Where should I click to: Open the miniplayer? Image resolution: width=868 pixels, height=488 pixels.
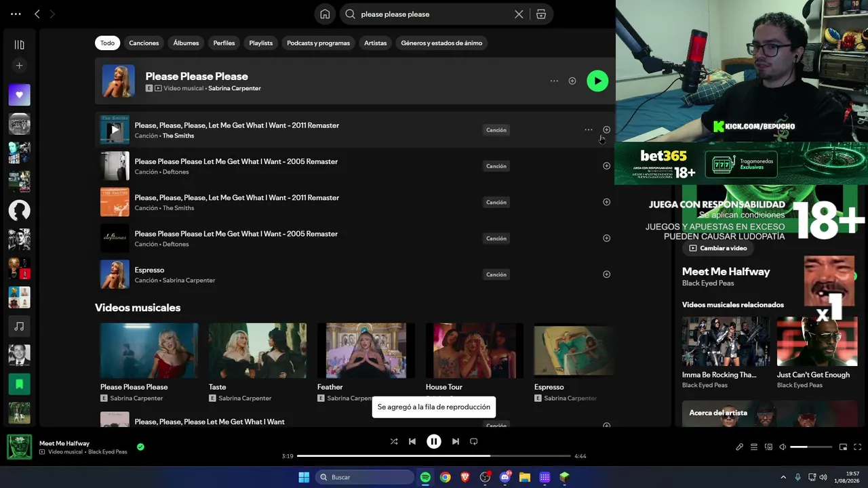point(843,447)
